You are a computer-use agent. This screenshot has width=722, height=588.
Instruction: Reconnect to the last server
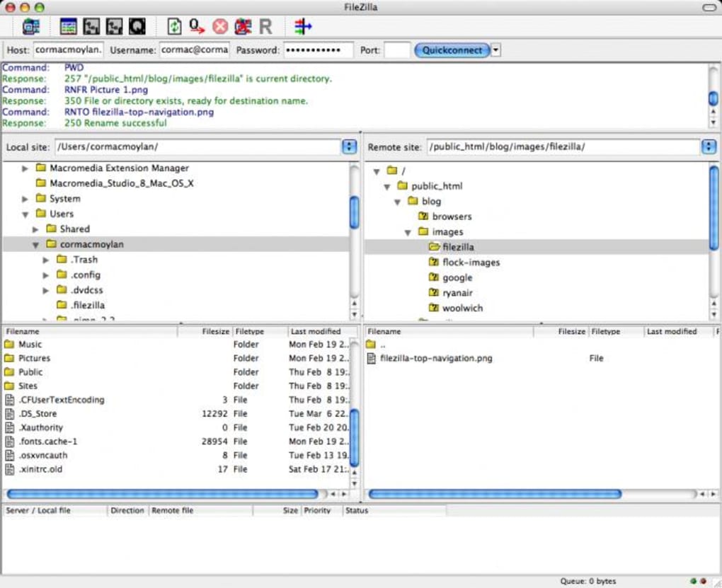coord(265,26)
